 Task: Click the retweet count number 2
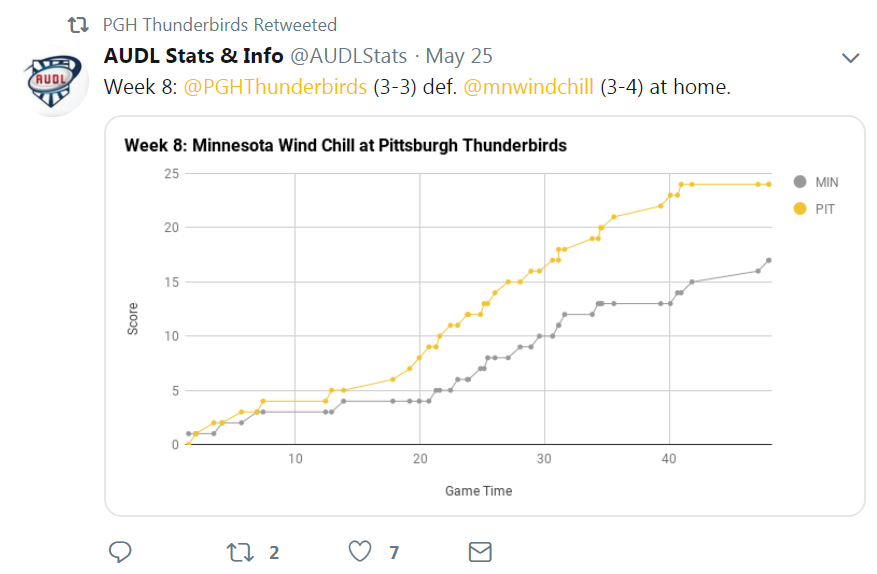274,552
